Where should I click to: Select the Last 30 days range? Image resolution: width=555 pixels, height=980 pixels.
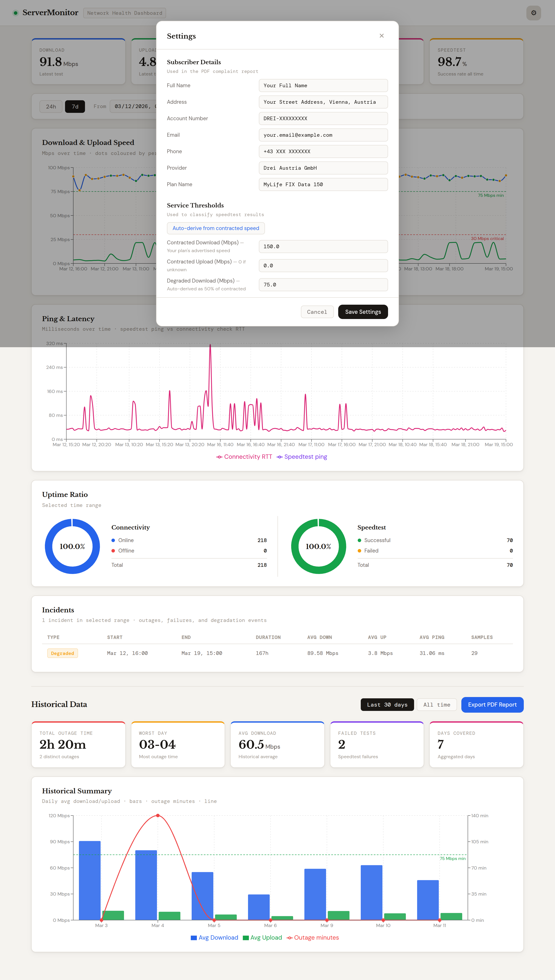pos(387,705)
